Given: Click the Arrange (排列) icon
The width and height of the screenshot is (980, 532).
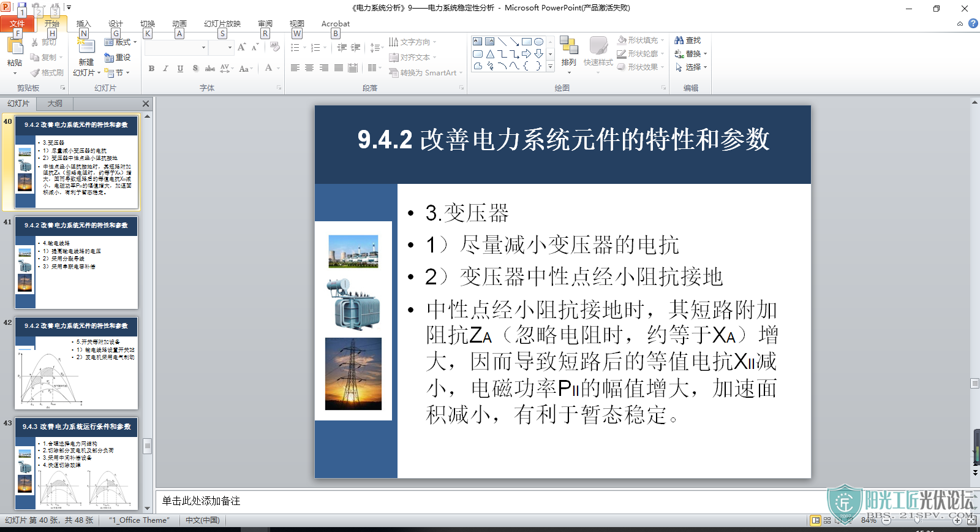Looking at the screenshot, I should pyautogui.click(x=568, y=46).
